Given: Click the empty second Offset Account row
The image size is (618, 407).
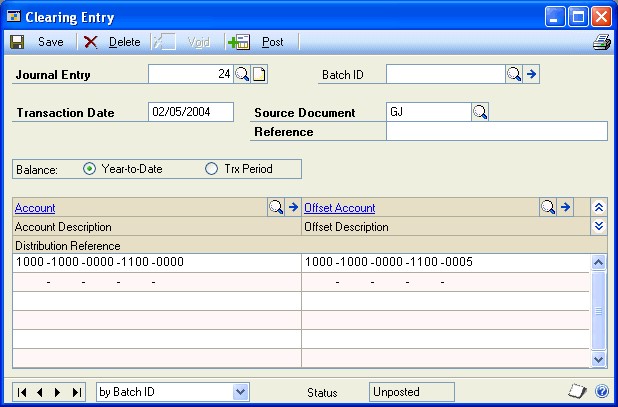Looking at the screenshot, I should point(445,282).
